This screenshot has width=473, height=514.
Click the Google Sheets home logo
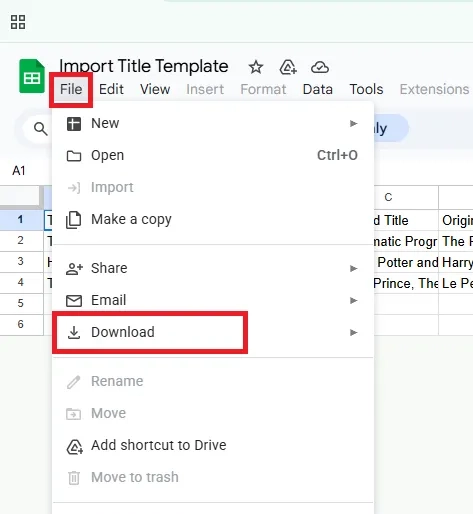point(32,76)
